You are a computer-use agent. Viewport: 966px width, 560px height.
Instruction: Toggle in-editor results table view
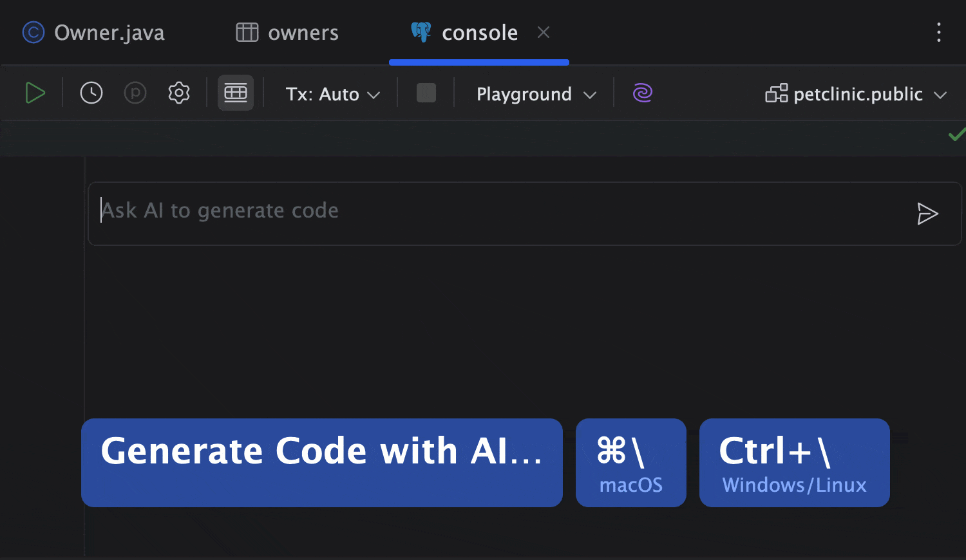pyautogui.click(x=236, y=93)
